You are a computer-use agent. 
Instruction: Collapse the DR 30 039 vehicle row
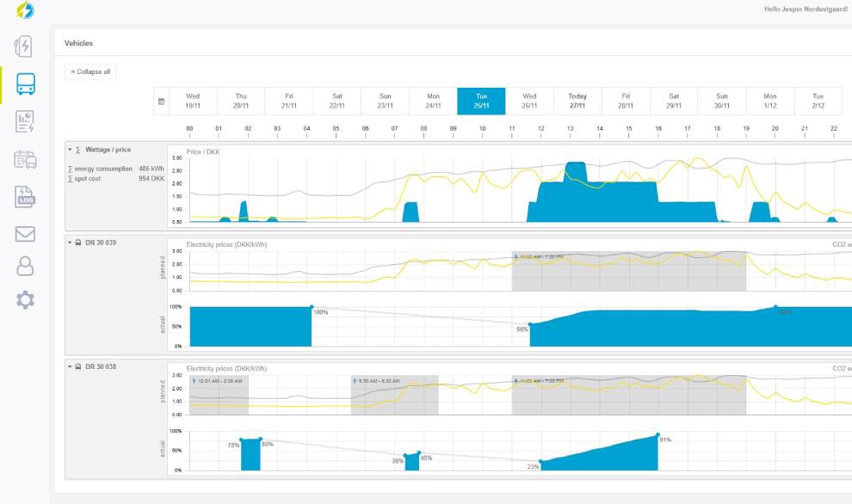pyautogui.click(x=71, y=243)
